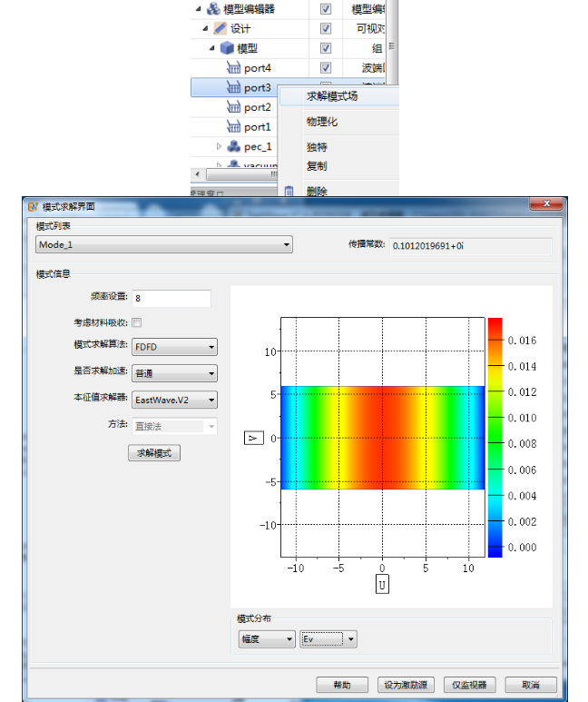Choose 求解模式场 from context menu
588x702 pixels.
(332, 95)
